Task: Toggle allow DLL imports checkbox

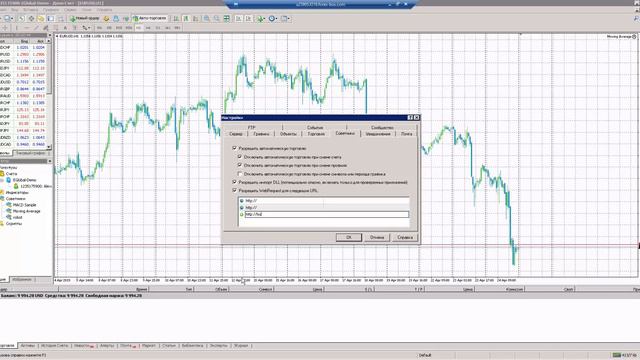Action: (234, 182)
